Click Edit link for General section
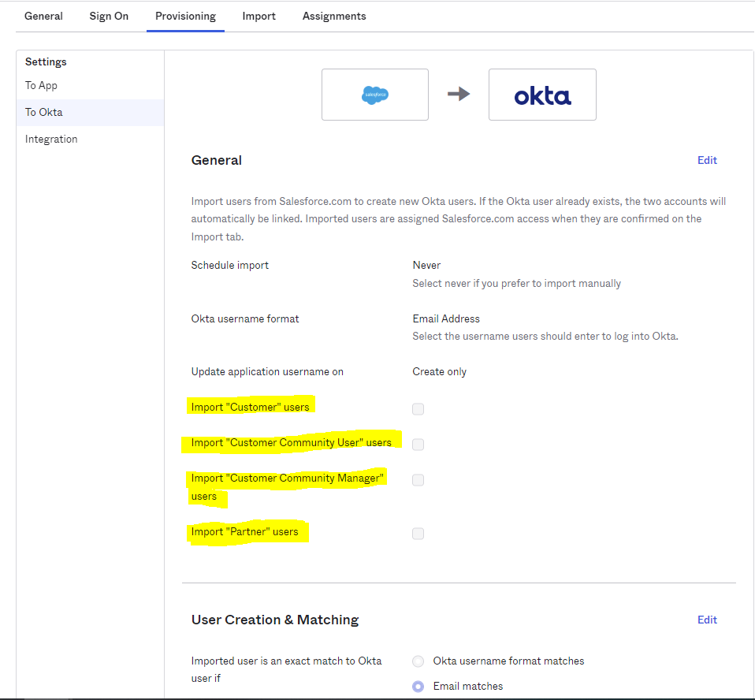This screenshot has width=755, height=700. coord(707,160)
